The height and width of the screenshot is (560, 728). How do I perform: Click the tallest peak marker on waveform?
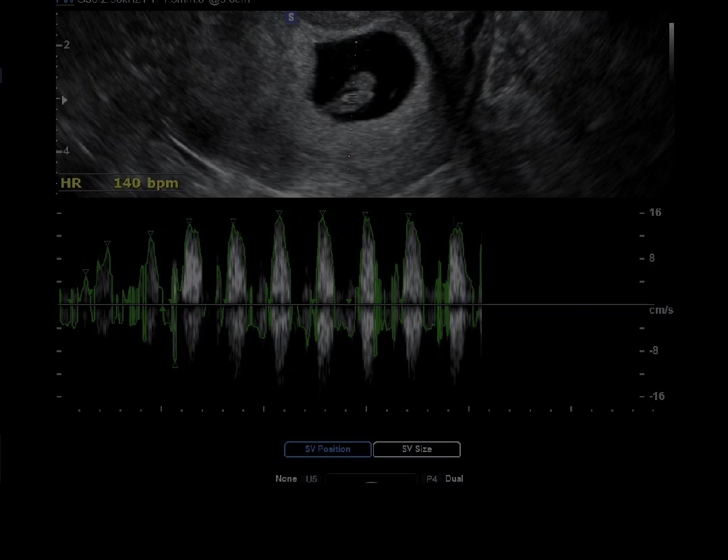click(x=279, y=213)
